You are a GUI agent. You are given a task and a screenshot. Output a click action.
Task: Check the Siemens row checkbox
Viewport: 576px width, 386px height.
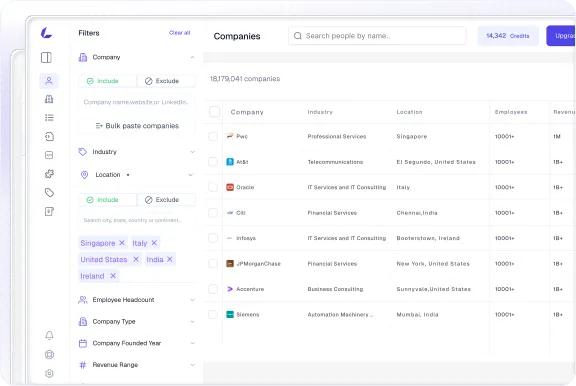213,314
